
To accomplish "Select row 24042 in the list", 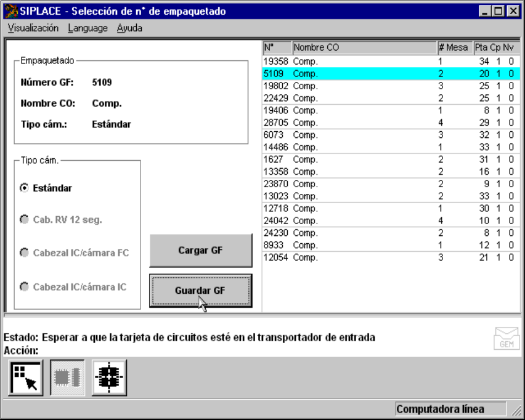I will [x=391, y=220].
